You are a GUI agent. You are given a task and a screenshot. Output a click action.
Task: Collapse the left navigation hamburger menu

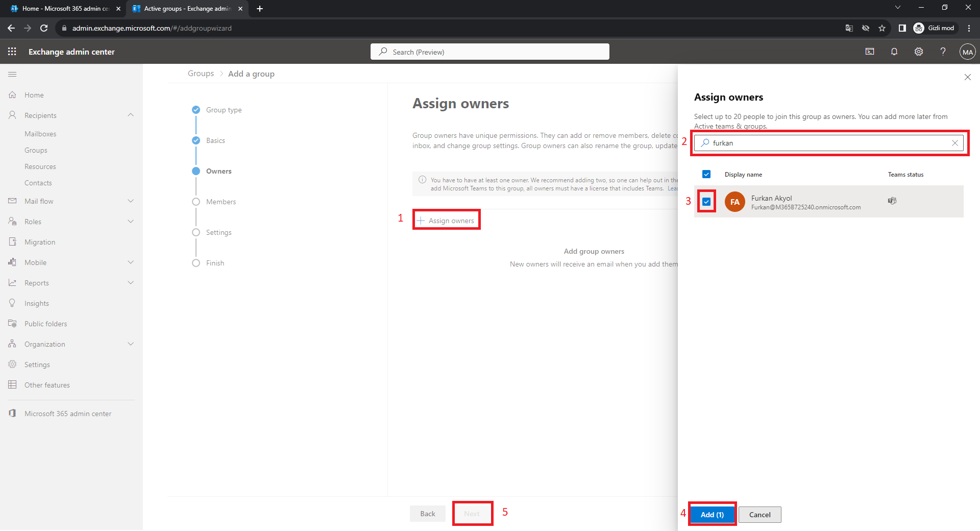click(12, 75)
